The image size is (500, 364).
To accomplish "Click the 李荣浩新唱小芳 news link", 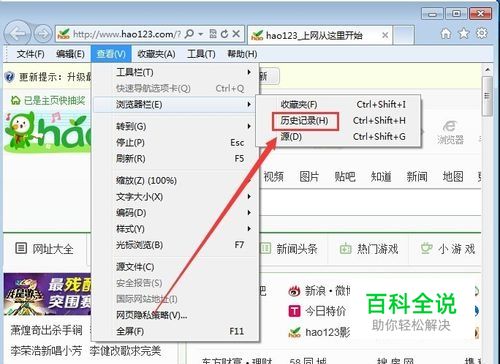I will point(46,351).
